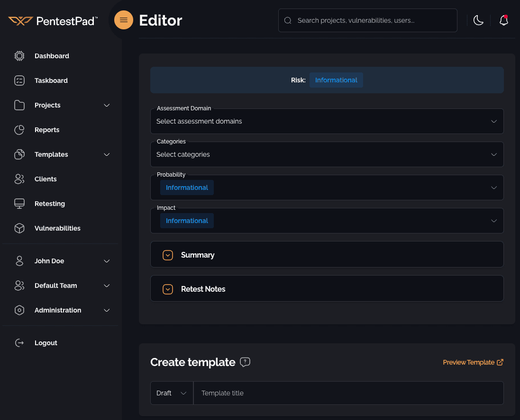520x420 pixels.
Task: Expand the Summary section
Action: coord(168,254)
